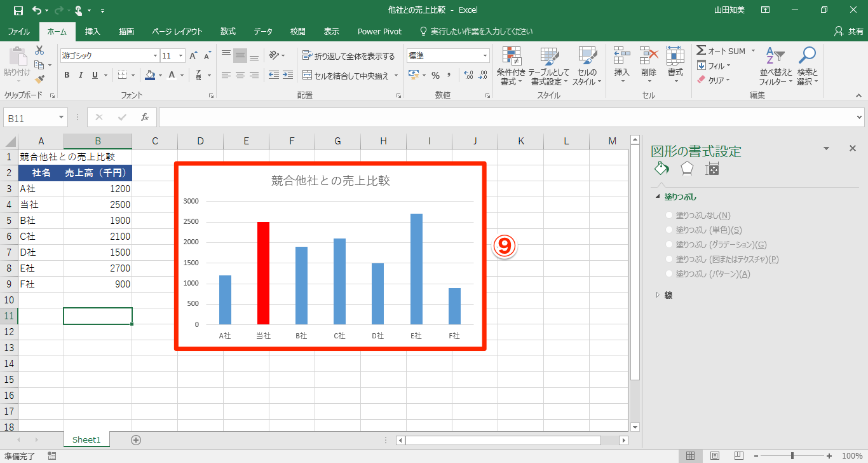Toggle Bold formatting
This screenshot has width=868, height=463.
[67, 75]
